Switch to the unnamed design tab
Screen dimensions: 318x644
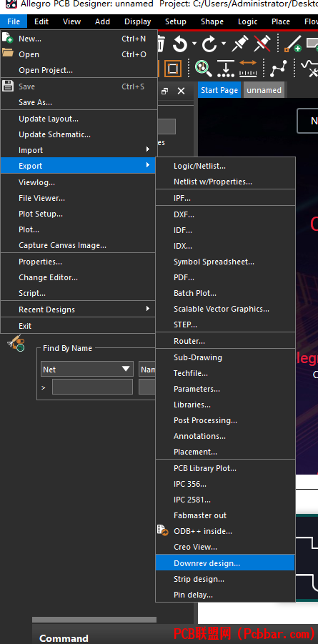(264, 90)
